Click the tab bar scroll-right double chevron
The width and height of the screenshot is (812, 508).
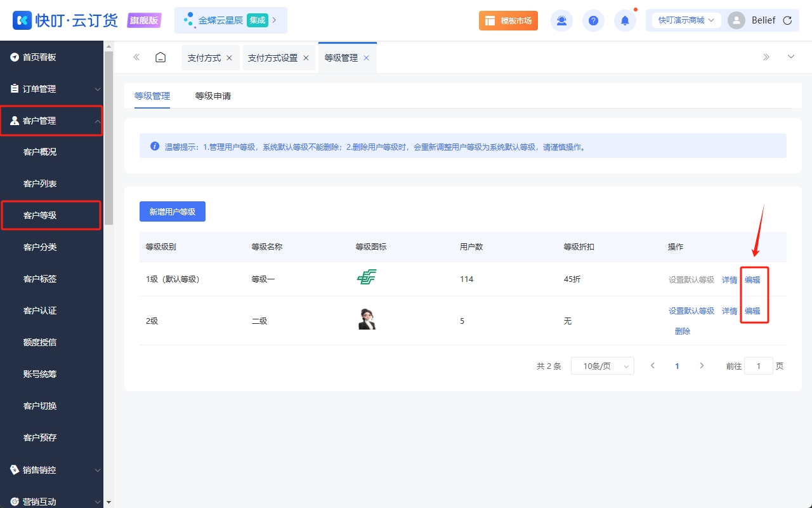coord(766,57)
